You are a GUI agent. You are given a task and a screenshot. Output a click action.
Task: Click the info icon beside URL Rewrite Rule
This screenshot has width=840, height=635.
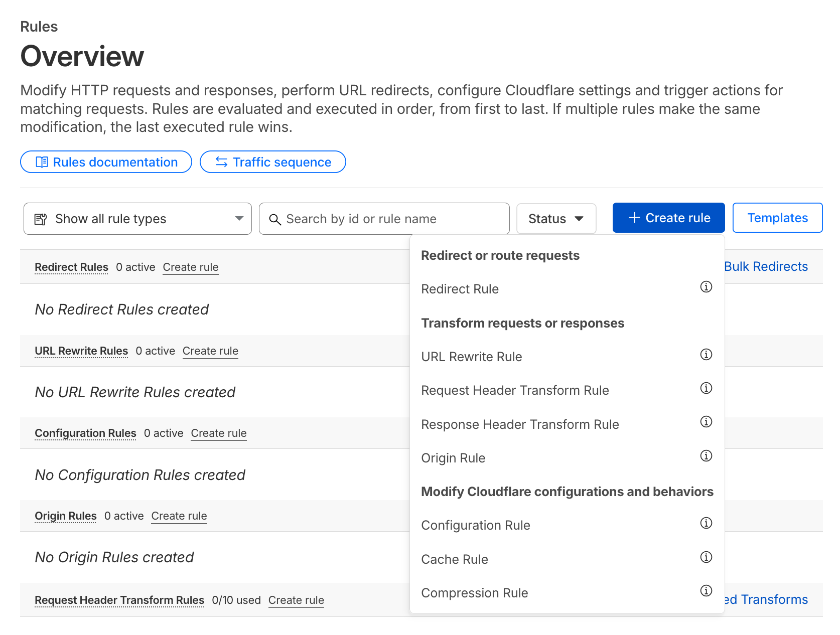706,355
